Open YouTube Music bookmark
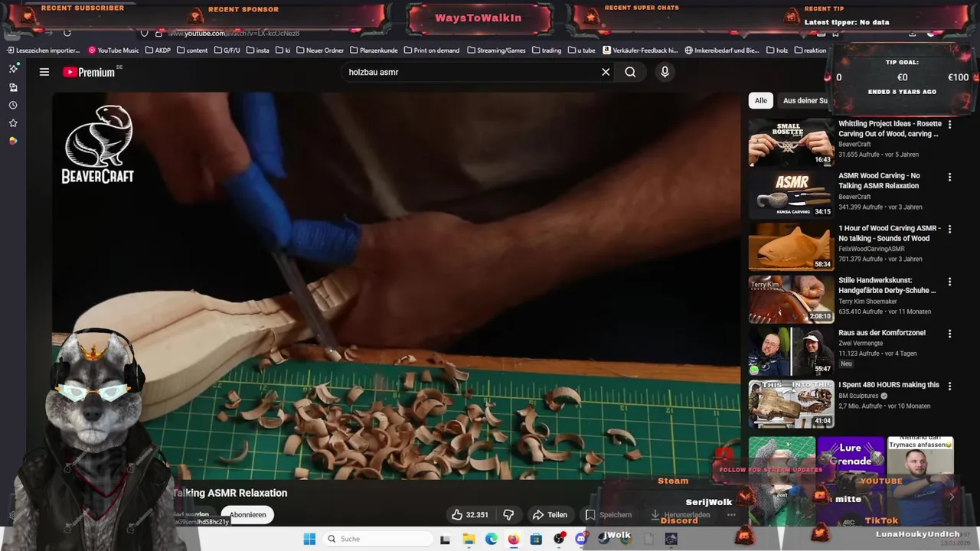Viewport: 980px width, 551px height. pos(114,51)
